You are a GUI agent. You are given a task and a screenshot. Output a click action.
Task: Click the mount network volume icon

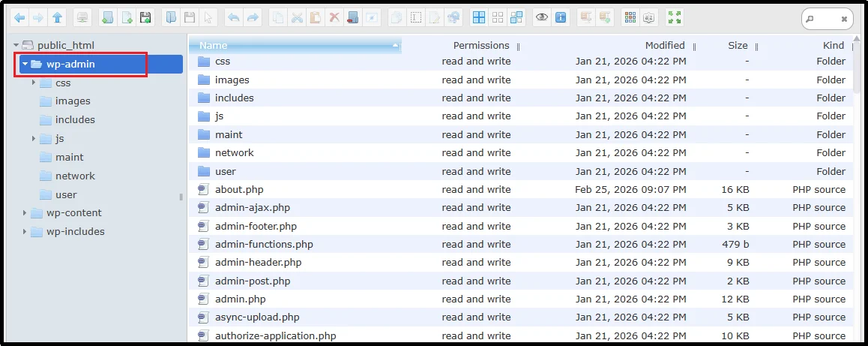click(82, 18)
